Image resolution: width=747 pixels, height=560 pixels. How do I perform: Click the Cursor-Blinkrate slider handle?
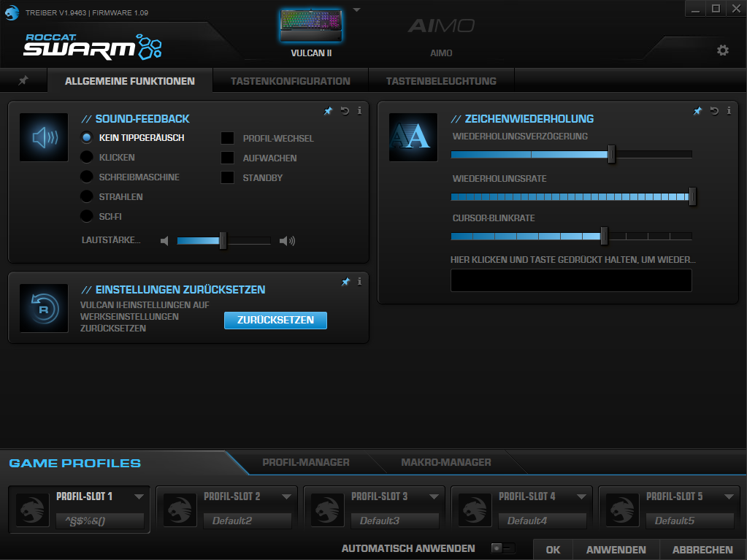(604, 236)
